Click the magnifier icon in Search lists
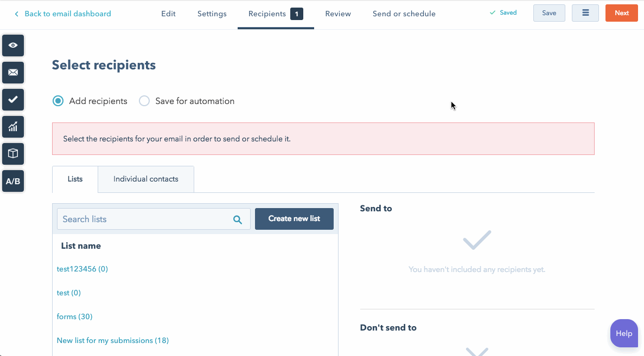This screenshot has height=356, width=644. click(x=238, y=219)
